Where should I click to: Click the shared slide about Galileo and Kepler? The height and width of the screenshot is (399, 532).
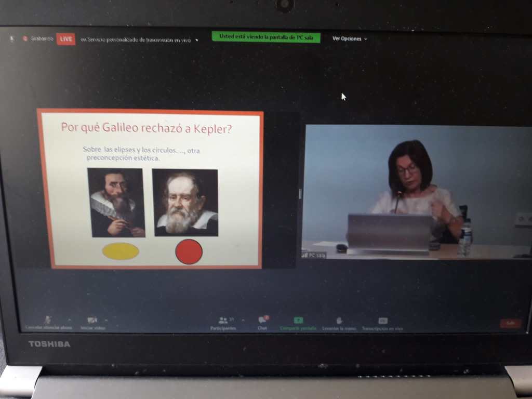point(150,189)
